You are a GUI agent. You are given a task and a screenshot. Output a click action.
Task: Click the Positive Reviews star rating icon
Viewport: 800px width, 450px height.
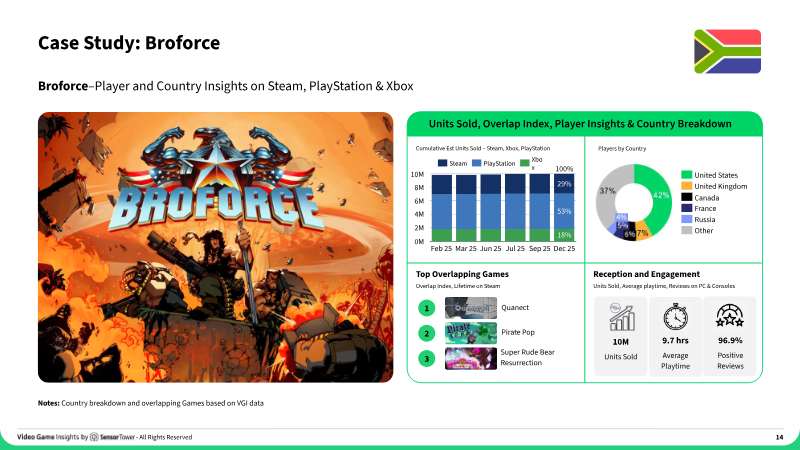[730, 316]
